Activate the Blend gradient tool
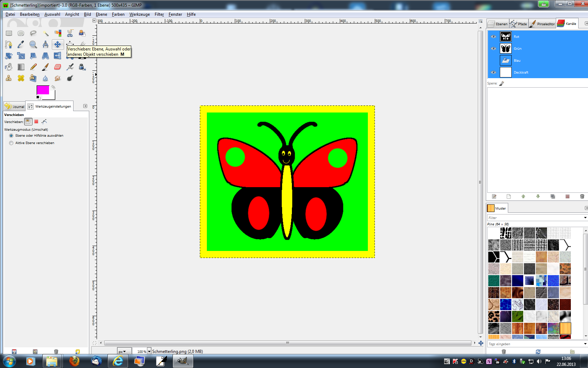Viewport: 588px width, 368px height. coord(21,67)
